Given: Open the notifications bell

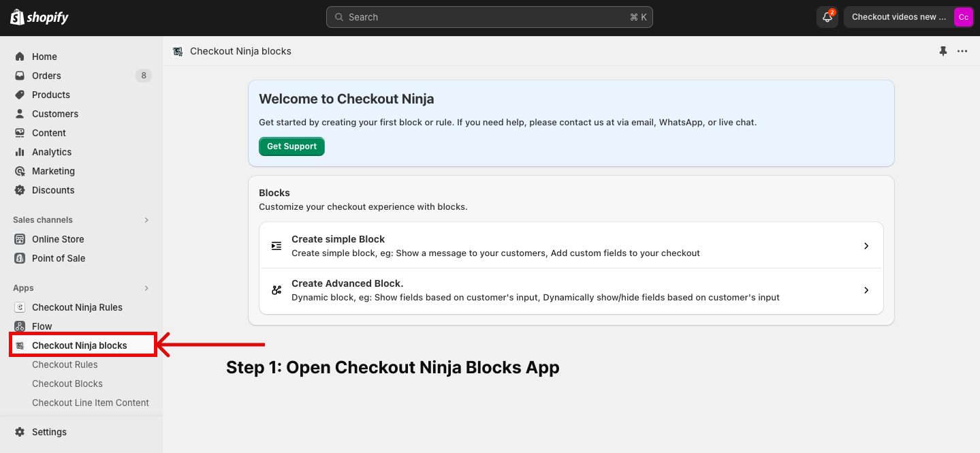Looking at the screenshot, I should [x=827, y=17].
